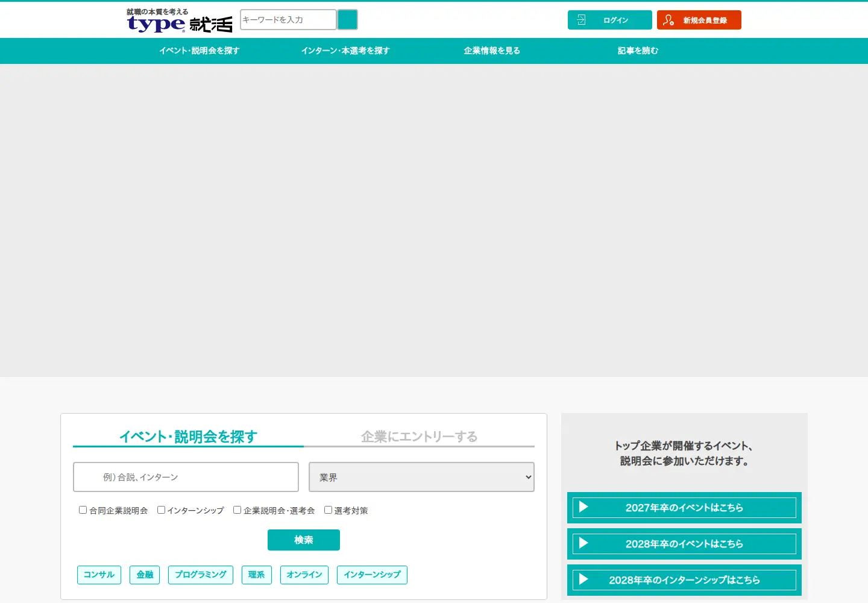Click the new member registration person icon
The height and width of the screenshot is (603, 868).
[x=668, y=20]
